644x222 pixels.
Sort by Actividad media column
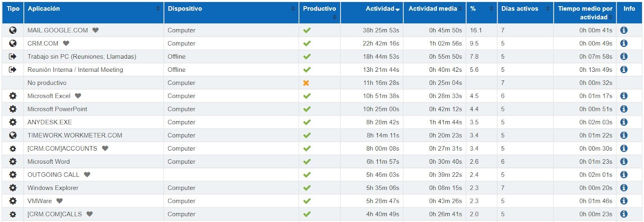pos(433,9)
